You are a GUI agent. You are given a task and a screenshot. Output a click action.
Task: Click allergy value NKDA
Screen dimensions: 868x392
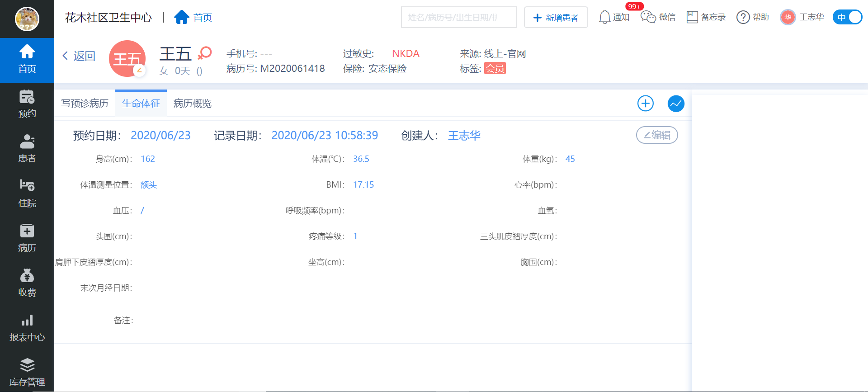(406, 53)
